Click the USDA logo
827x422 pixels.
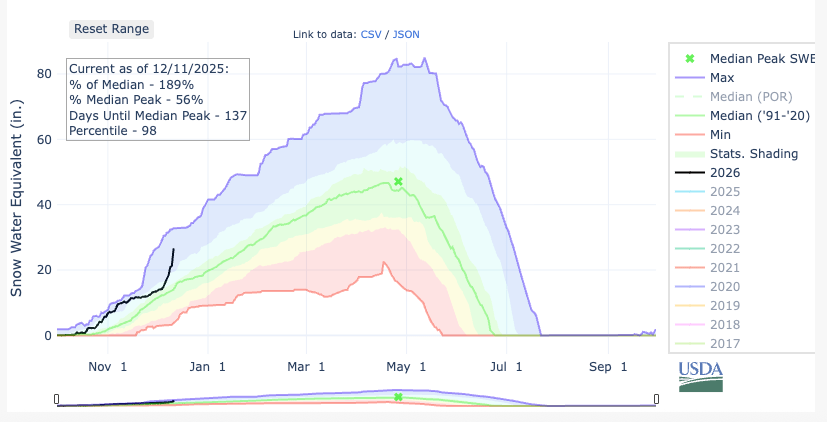(700, 376)
